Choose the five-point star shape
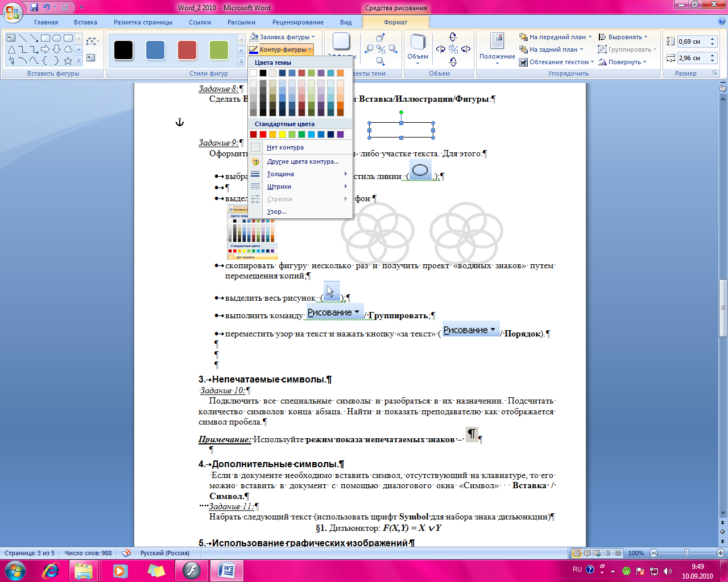 (68, 61)
